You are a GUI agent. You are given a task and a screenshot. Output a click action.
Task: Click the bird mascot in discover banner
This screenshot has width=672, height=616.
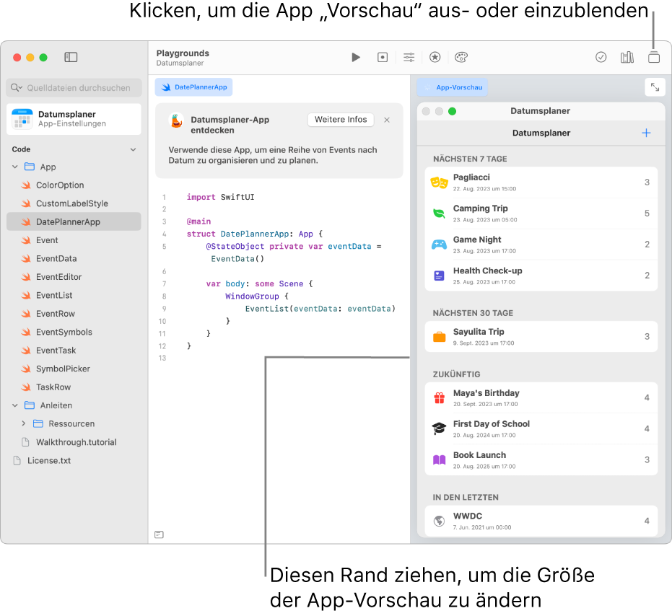pos(177,120)
